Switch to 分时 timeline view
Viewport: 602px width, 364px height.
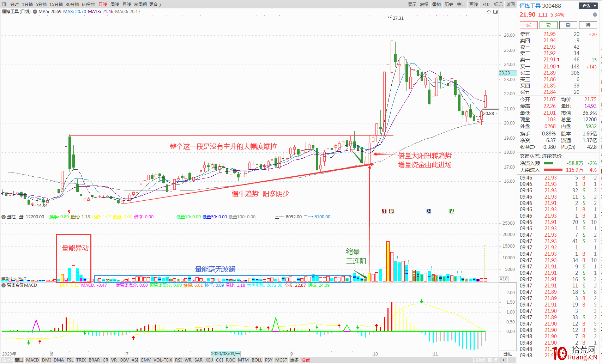coord(14,4)
